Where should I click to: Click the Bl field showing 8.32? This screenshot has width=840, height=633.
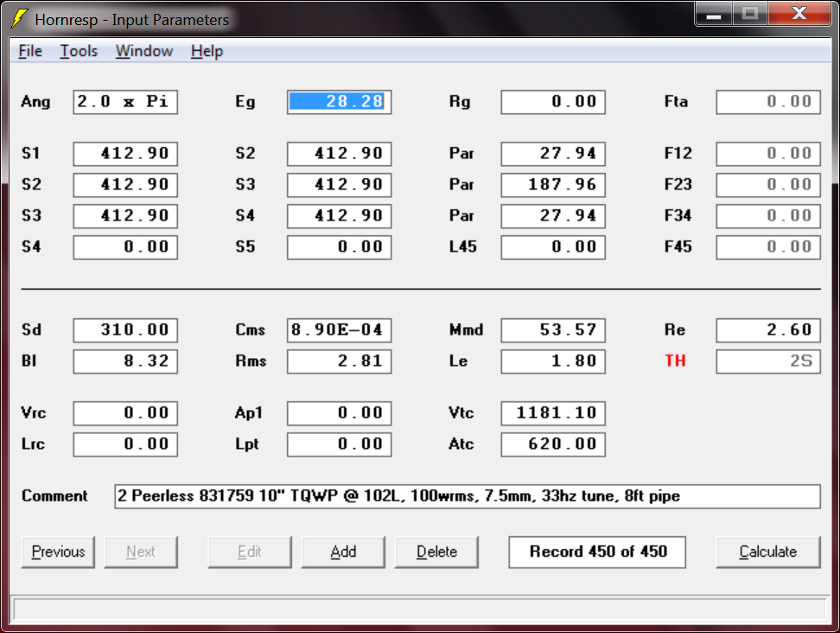click(x=125, y=361)
